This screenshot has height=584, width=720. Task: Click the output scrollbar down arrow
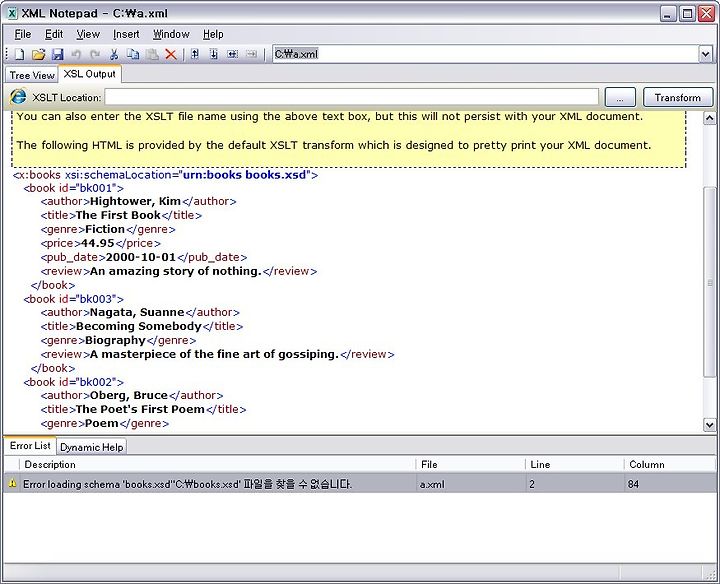tap(709, 425)
